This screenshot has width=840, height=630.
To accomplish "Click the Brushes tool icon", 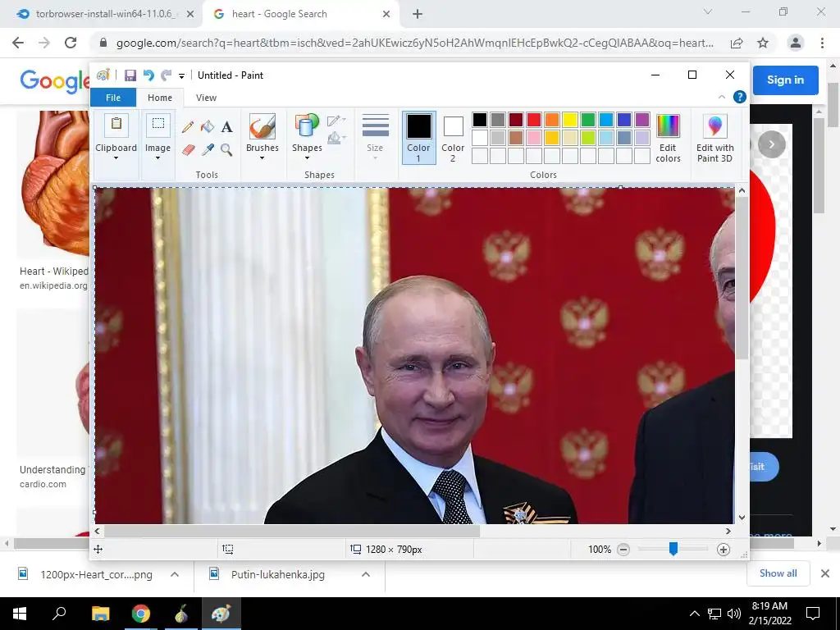I will coord(262,127).
